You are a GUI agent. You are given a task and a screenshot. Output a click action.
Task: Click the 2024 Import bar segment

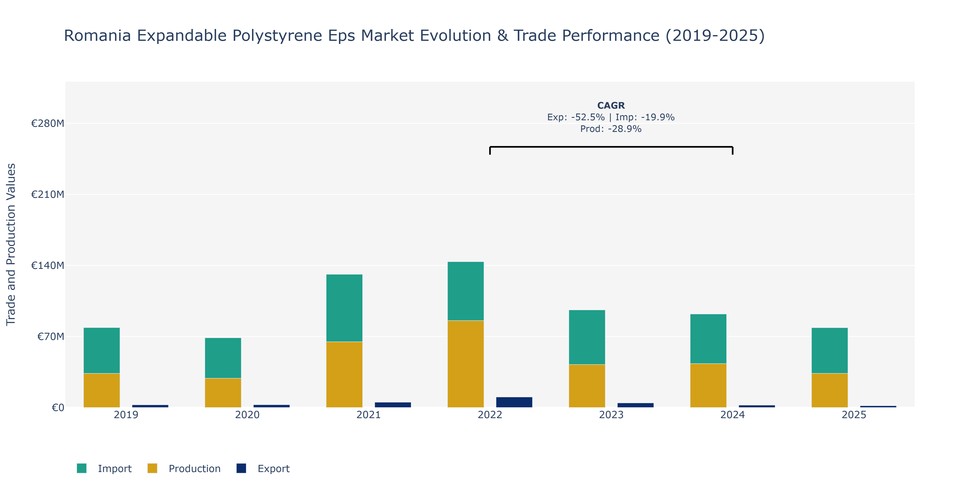click(x=708, y=339)
